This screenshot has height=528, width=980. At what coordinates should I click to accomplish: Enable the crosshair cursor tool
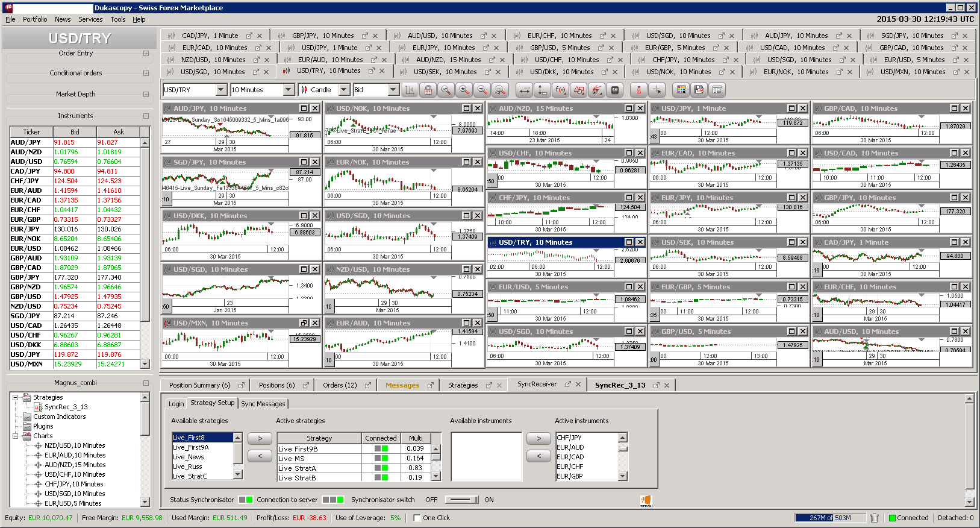[x=657, y=90]
